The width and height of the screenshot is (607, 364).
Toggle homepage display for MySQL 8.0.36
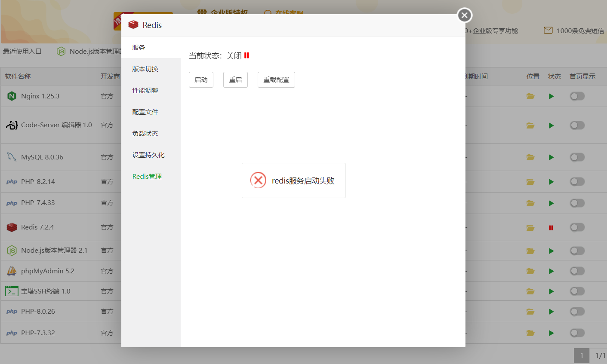coord(577,157)
